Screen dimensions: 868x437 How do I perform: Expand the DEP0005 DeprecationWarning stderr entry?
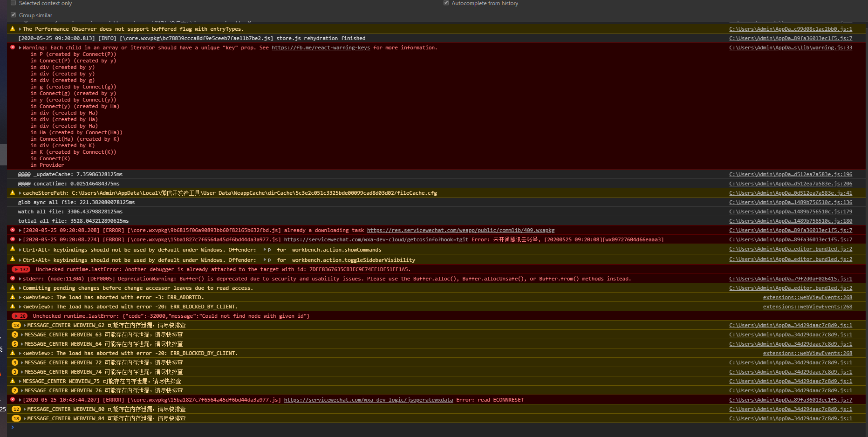coord(20,279)
